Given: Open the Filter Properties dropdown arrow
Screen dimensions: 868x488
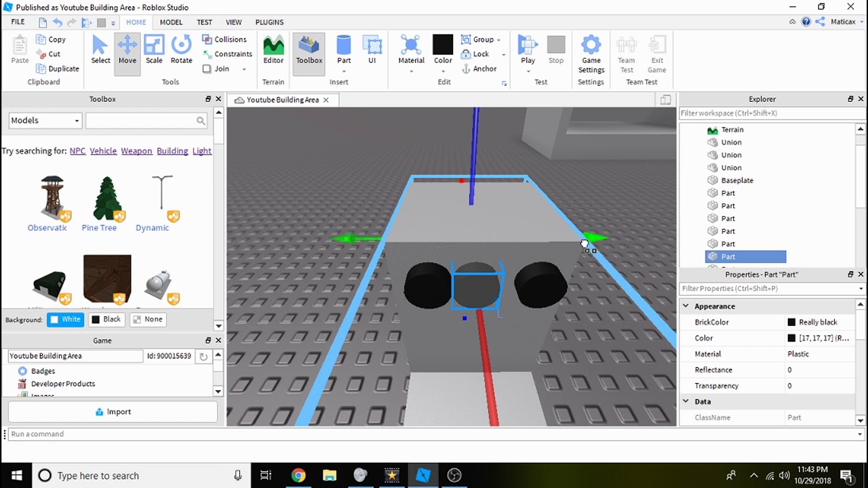Looking at the screenshot, I should coord(861,289).
